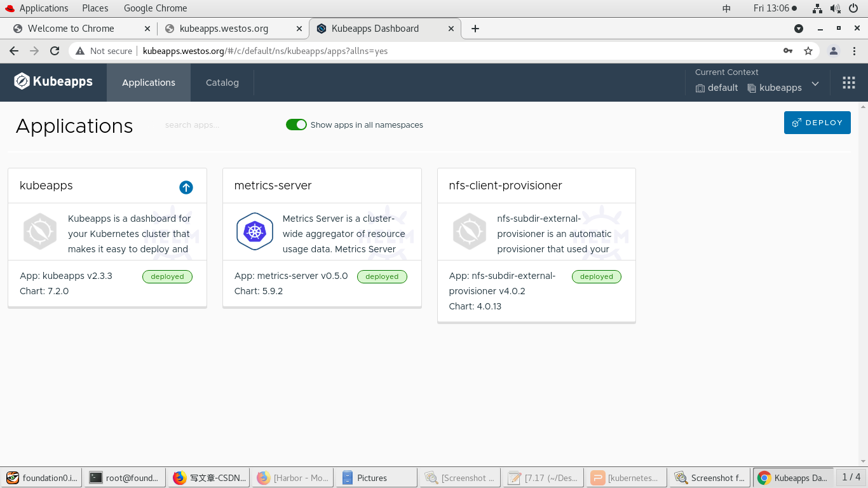Open Chrome three-dot menu
The image size is (868, 488).
click(x=854, y=51)
